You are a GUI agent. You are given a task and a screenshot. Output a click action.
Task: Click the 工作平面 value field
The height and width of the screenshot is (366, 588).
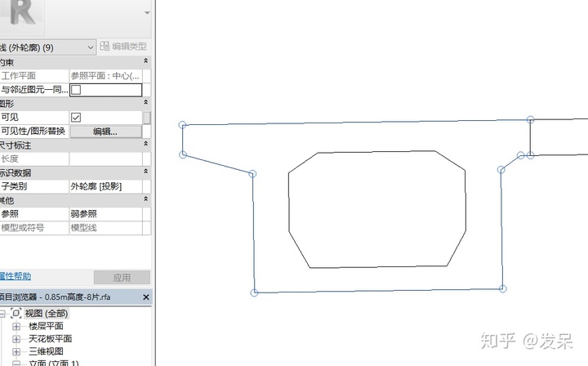click(105, 76)
